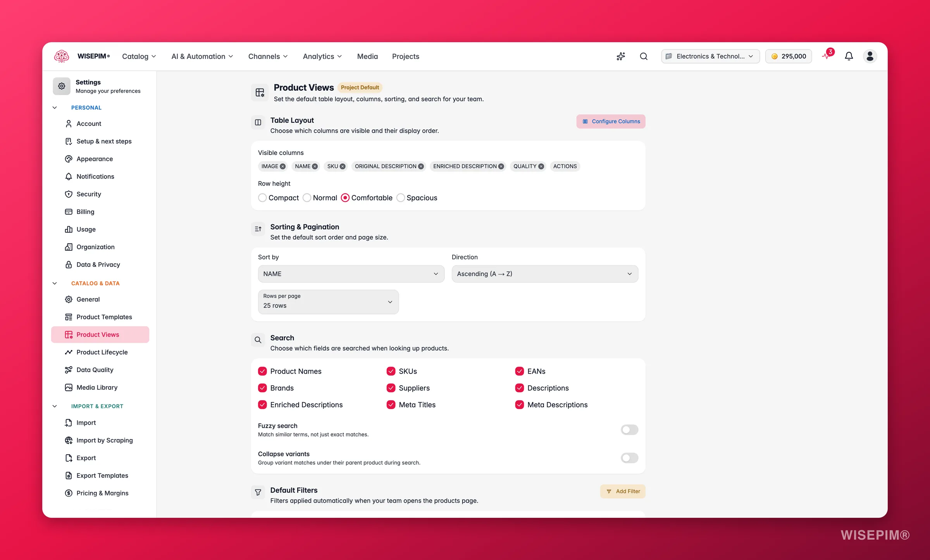Open the Sort by NAME dropdown
This screenshot has height=560, width=930.
(351, 274)
